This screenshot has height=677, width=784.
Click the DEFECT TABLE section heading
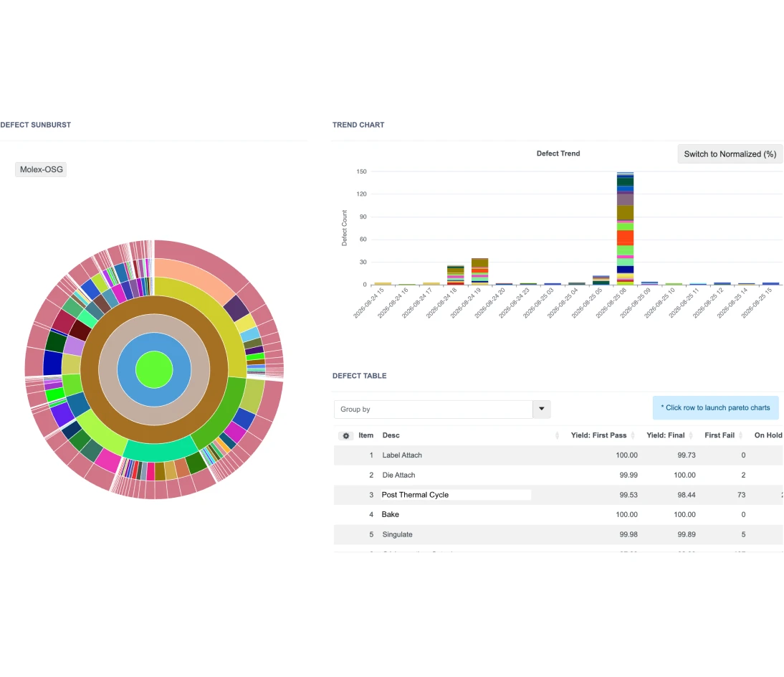(x=360, y=376)
